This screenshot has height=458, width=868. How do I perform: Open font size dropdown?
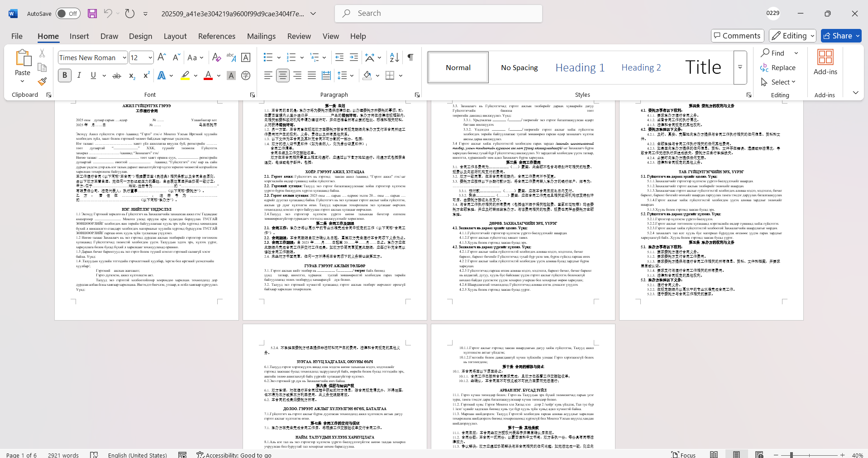click(150, 57)
